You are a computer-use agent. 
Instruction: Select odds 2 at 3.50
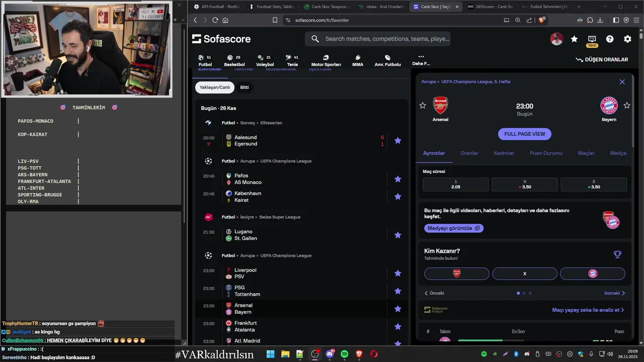594,184
